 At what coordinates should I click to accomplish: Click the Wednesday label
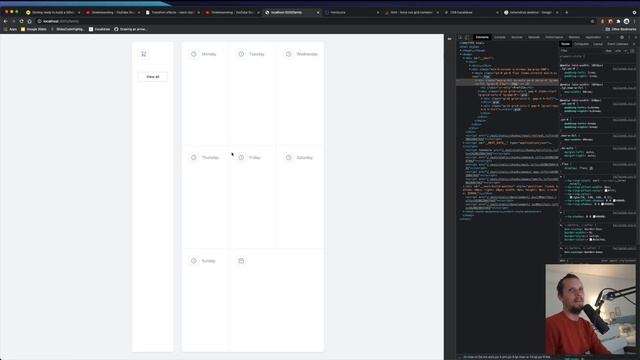tap(307, 54)
